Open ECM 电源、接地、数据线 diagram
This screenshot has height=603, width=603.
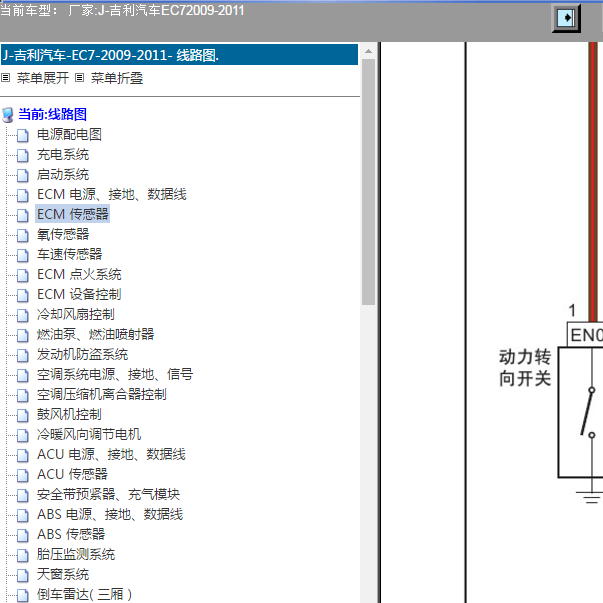click(112, 195)
